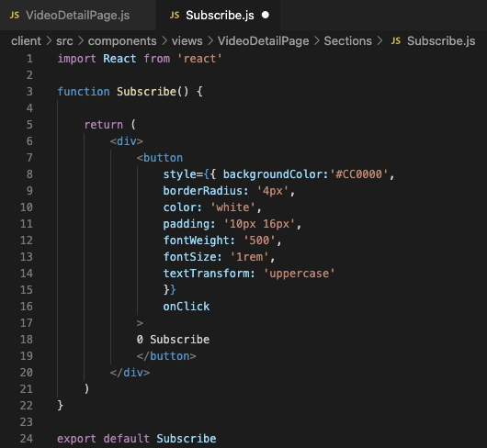Click the 'fontSize' property name
This screenshot has height=448, width=487.
(190, 257)
